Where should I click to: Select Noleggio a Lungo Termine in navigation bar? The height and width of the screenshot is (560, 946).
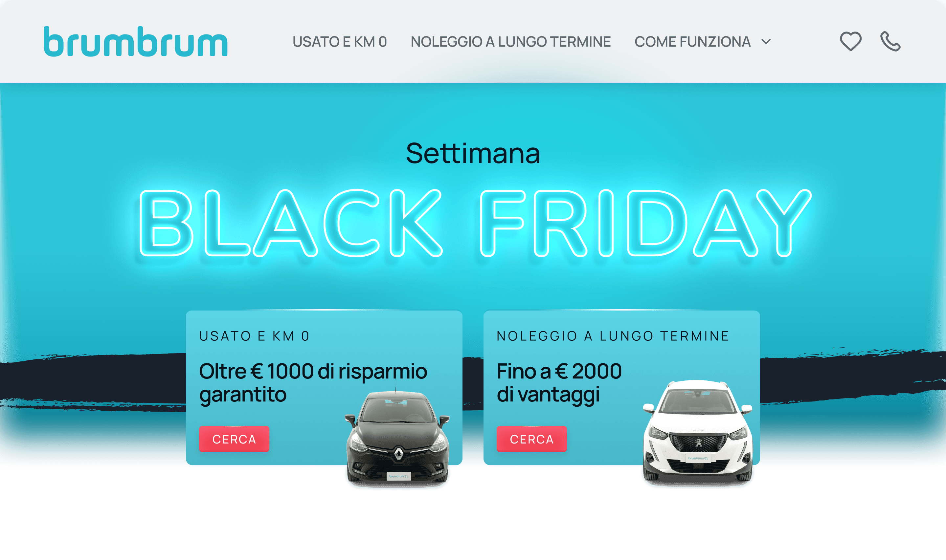coord(511,42)
